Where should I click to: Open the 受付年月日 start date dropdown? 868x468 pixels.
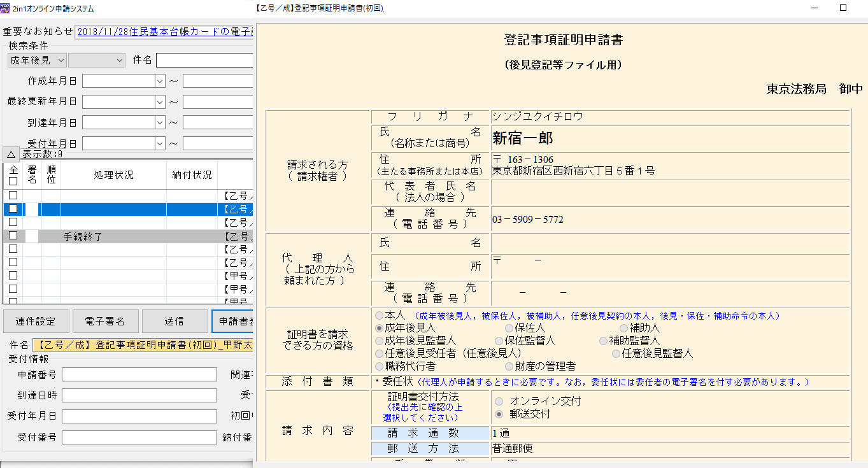coord(159,143)
